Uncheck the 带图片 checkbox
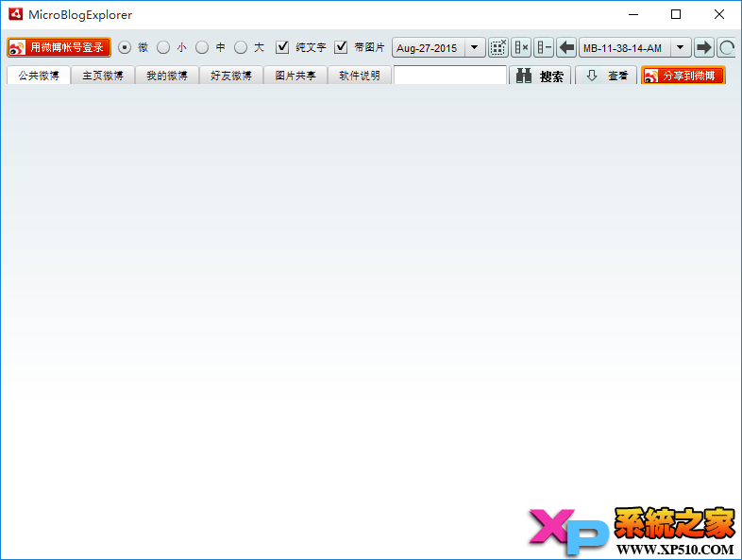This screenshot has width=742, height=560. click(x=341, y=47)
